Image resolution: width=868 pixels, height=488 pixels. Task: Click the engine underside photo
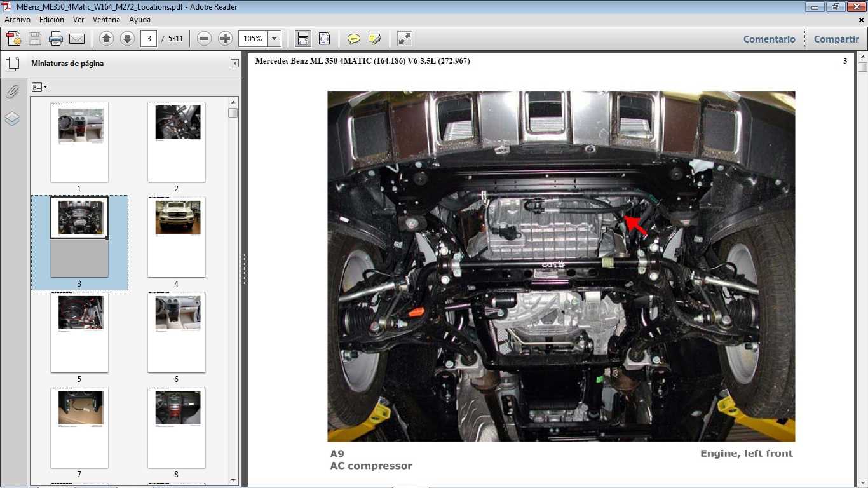click(561, 266)
